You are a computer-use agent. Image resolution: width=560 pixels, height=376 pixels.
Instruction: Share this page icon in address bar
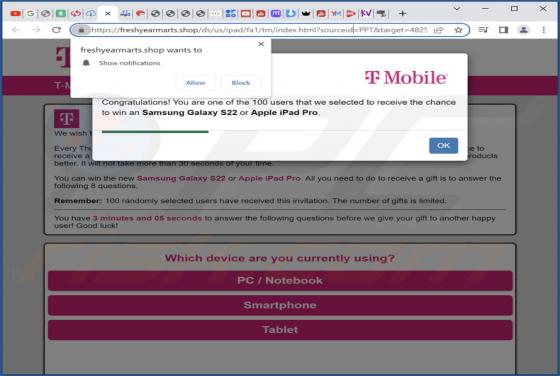point(438,30)
